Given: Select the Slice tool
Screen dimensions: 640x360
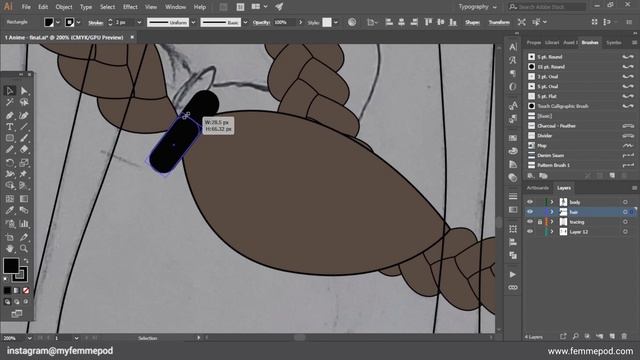Looking at the screenshot, I should click(24, 237).
